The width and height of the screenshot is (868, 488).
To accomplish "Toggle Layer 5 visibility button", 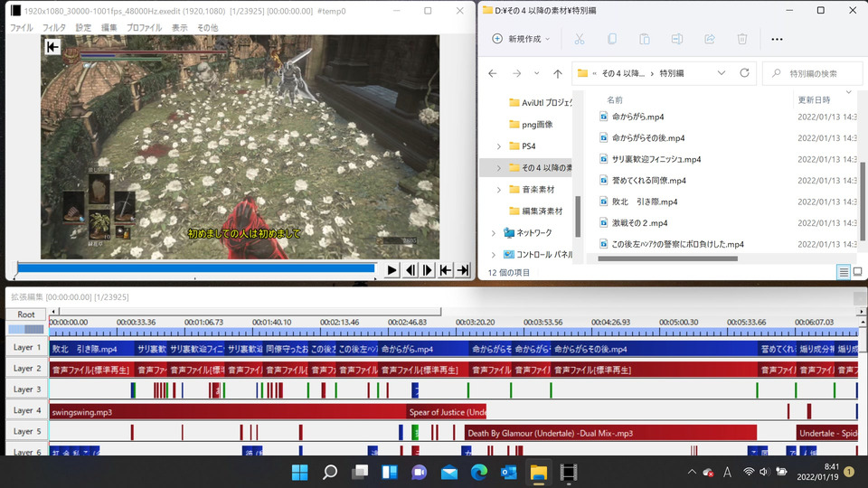I will (27, 432).
